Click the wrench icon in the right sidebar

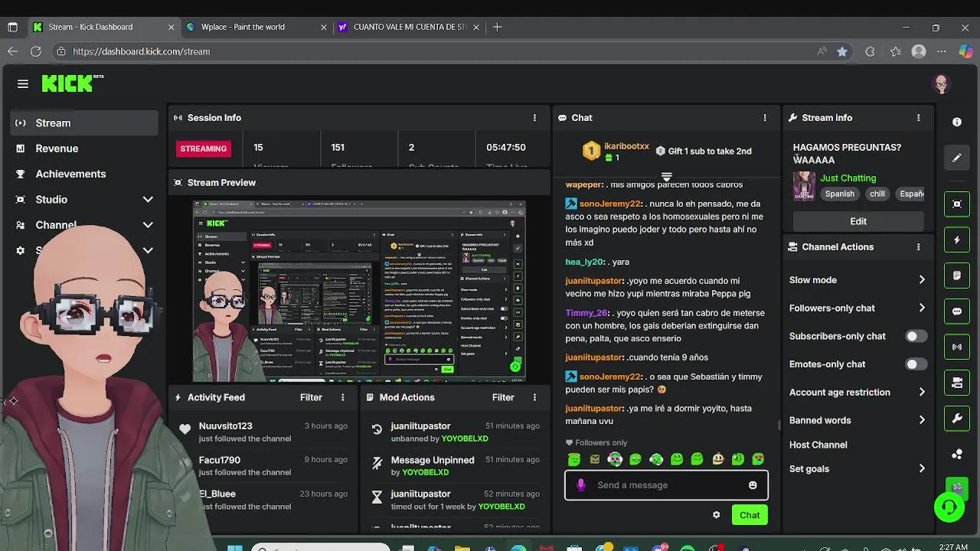[957, 419]
